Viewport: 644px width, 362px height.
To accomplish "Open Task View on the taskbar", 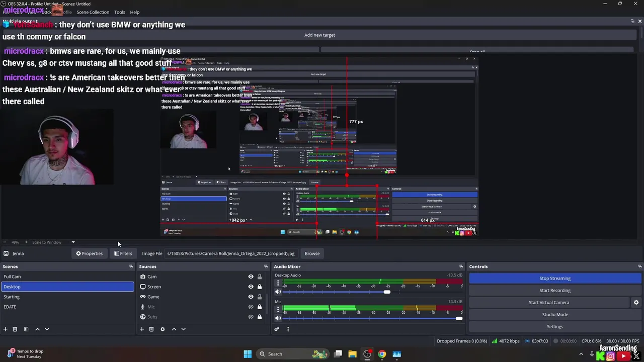I will coord(338,354).
